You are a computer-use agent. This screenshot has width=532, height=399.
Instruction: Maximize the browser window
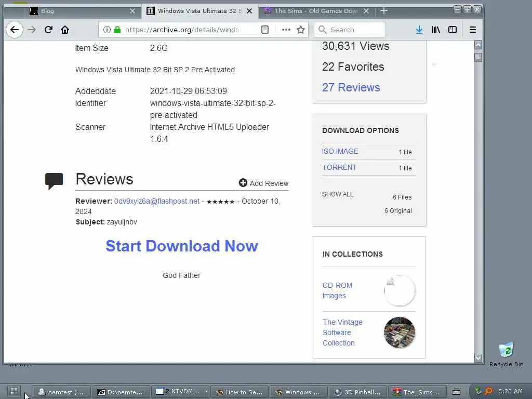pos(467,9)
